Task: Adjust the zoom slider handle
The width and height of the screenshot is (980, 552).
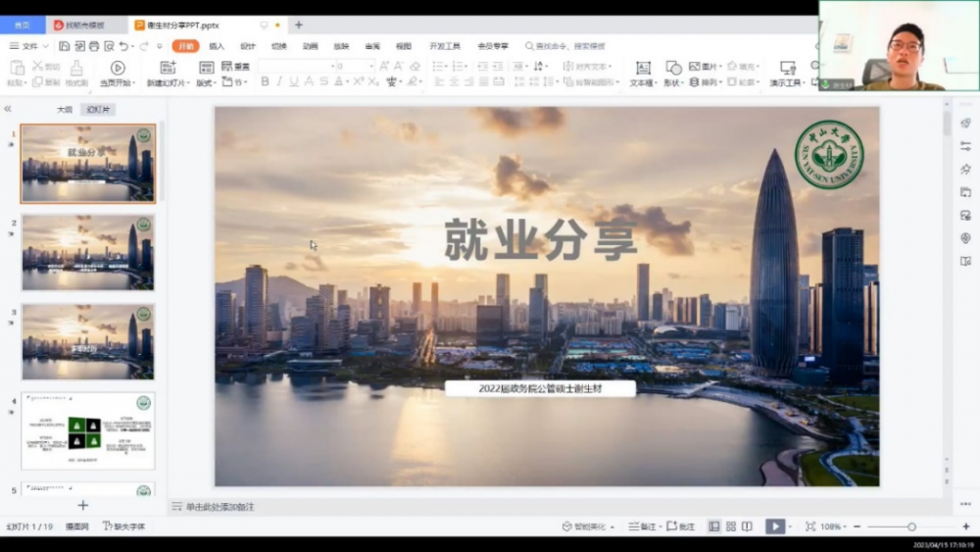Action: [911, 527]
